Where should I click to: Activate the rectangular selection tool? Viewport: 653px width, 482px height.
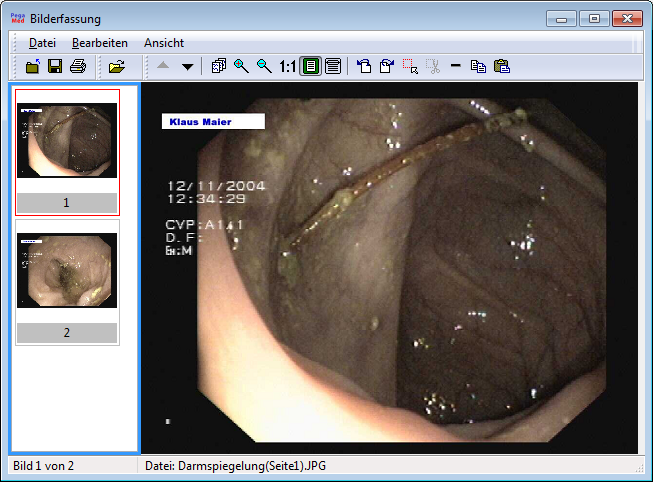point(410,67)
